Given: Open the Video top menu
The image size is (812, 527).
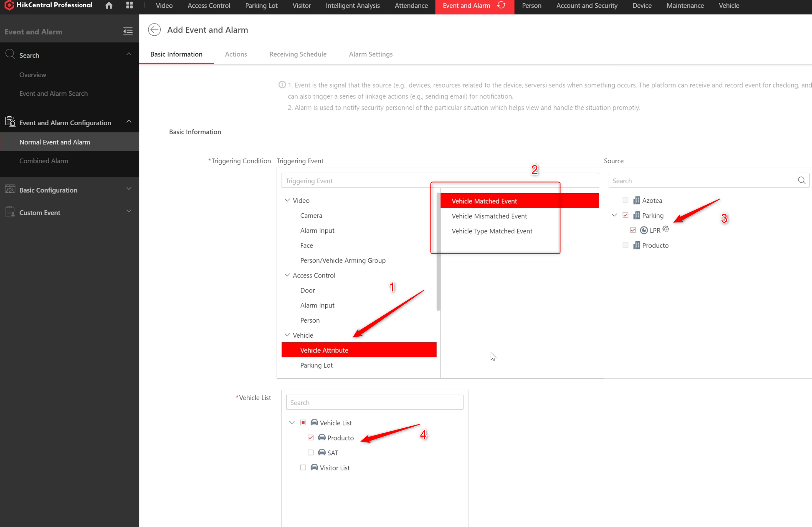Looking at the screenshot, I should (164, 6).
